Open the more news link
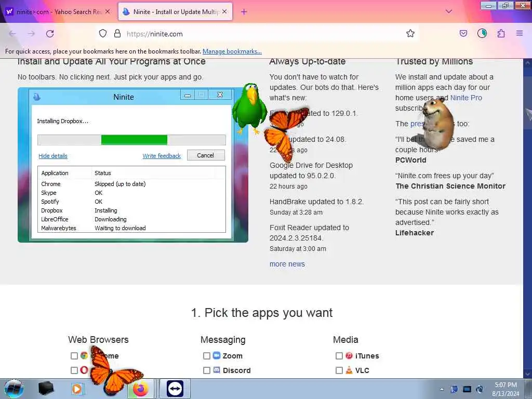The height and width of the screenshot is (399, 532). (287, 264)
